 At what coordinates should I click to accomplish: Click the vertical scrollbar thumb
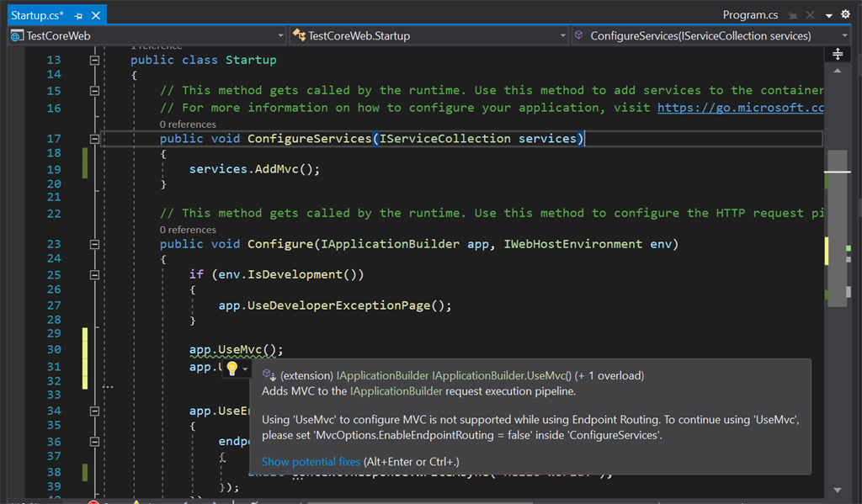838,228
